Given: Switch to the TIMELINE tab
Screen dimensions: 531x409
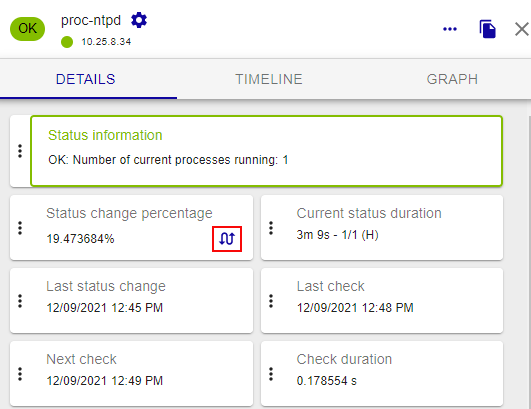Looking at the screenshot, I should point(269,79).
